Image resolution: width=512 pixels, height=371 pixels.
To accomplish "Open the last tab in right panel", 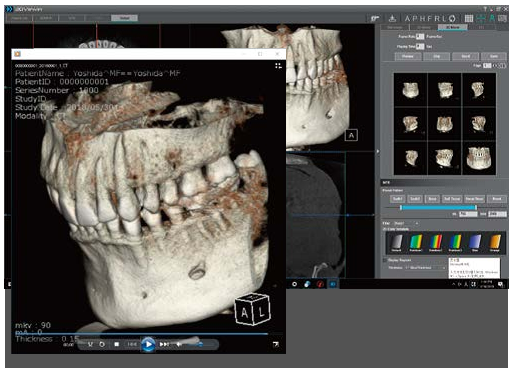I will tap(481, 27).
